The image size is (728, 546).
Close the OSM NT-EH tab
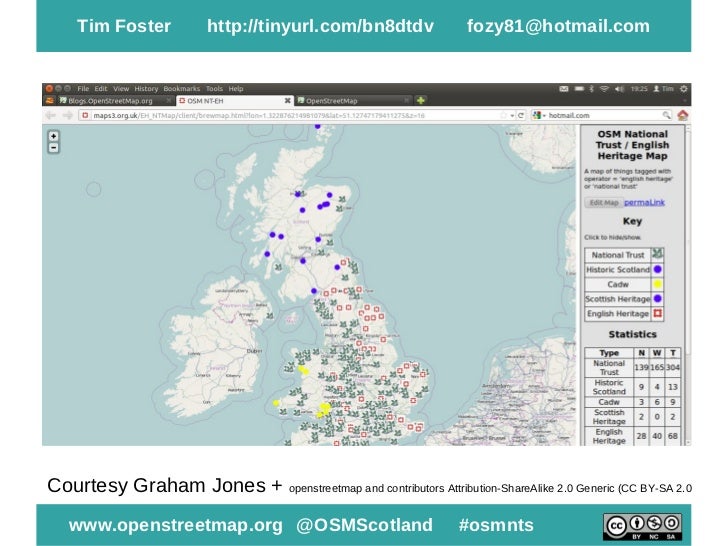[x=287, y=100]
